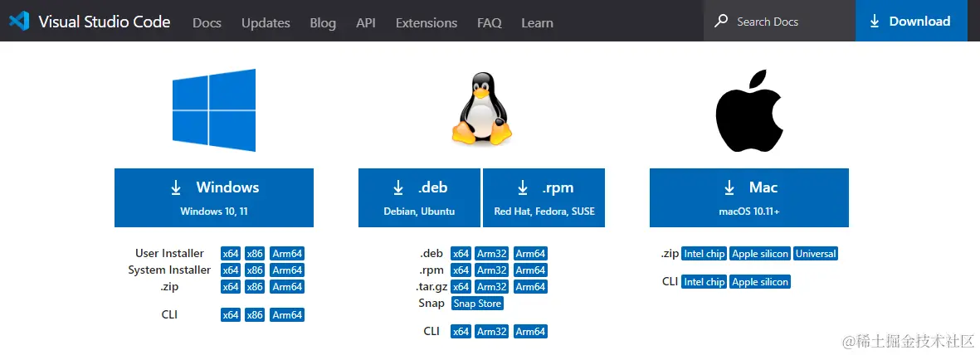Select Arm32 in Linux .rpm row

(492, 270)
